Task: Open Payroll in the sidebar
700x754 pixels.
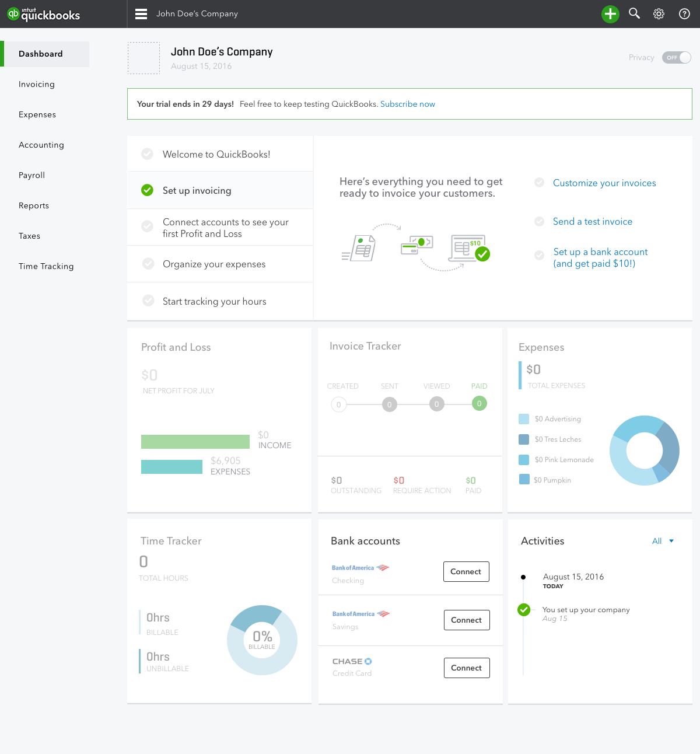Action: 32,175
